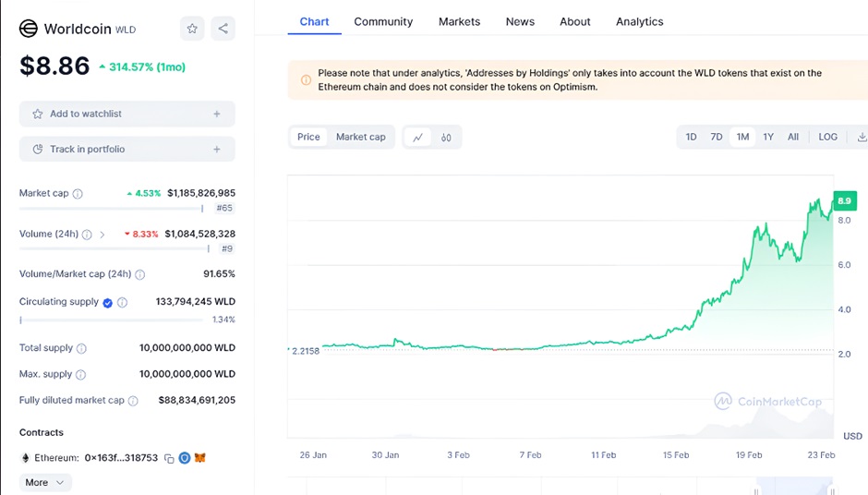Image resolution: width=868 pixels, height=495 pixels.
Task: Click the share icon next to Worldcoin
Action: tap(223, 29)
